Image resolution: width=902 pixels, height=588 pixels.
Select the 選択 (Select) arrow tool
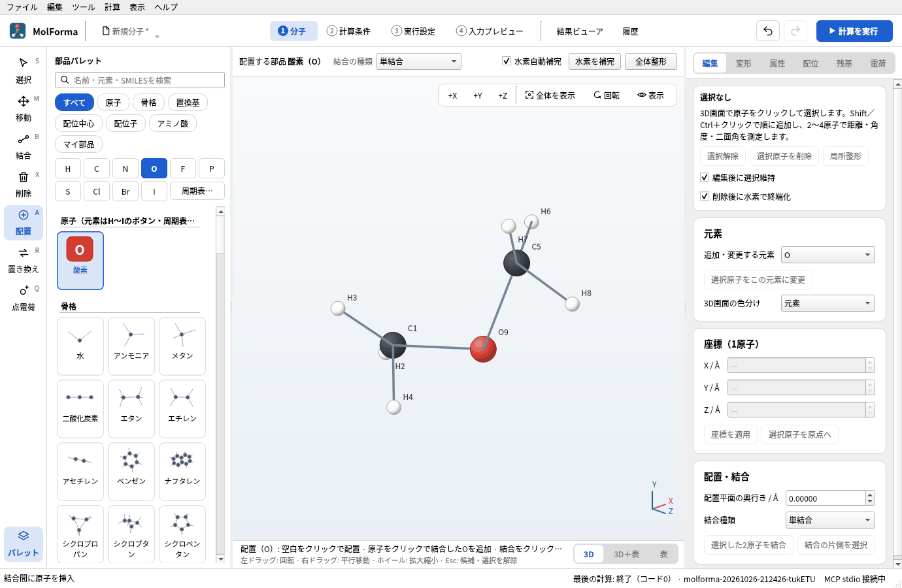click(x=24, y=71)
